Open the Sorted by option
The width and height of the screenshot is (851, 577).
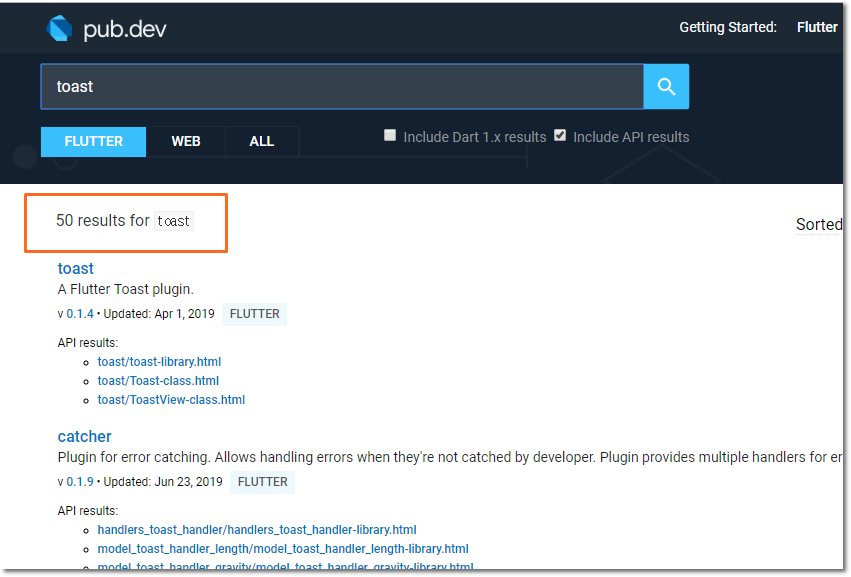(x=819, y=224)
